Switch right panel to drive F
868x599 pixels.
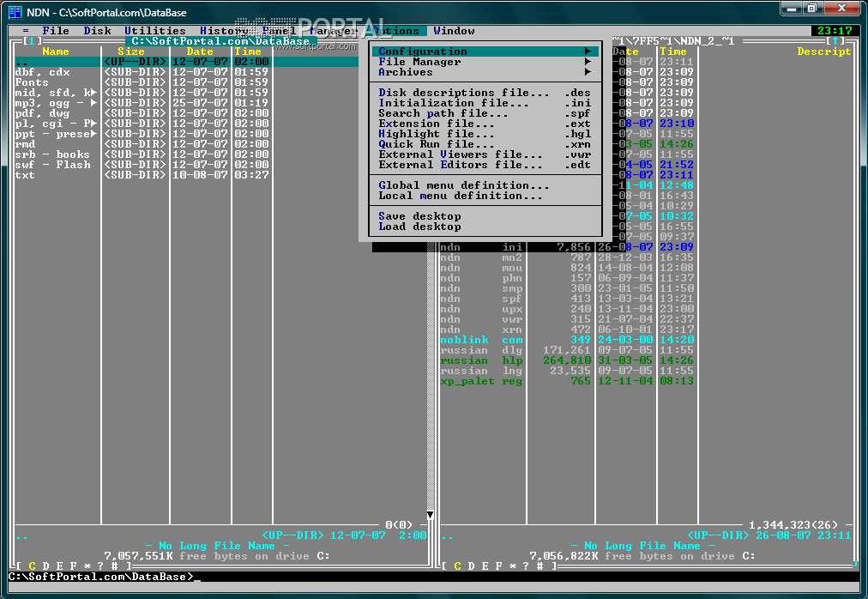tap(499, 566)
